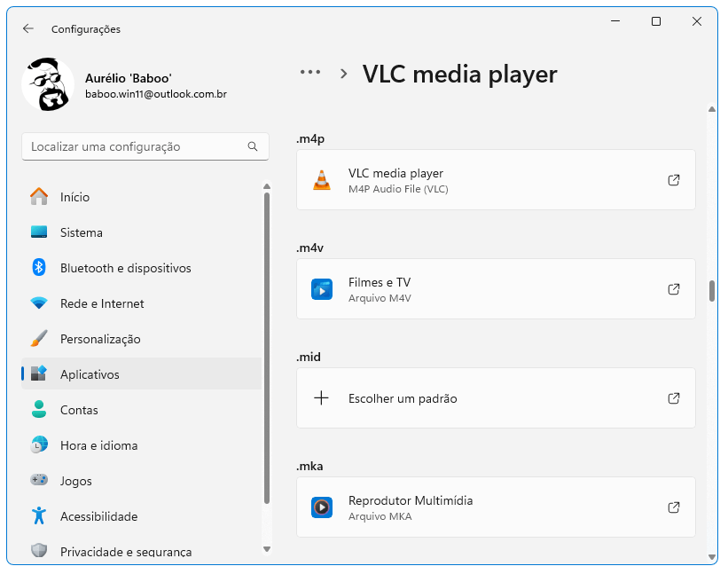Viewport: 728px width, 574px height.
Task: Click the .m4v extension heading
Action: (x=309, y=248)
